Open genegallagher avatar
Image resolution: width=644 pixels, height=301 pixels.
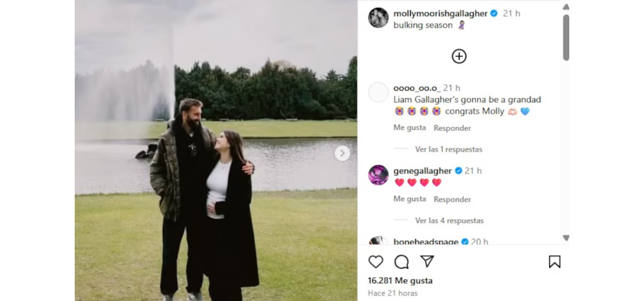378,175
